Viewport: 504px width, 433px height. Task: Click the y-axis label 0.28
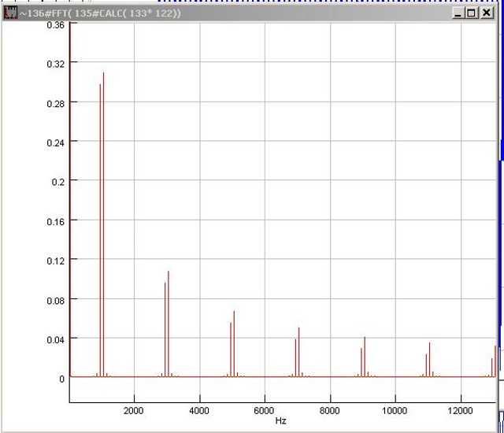[x=56, y=104]
